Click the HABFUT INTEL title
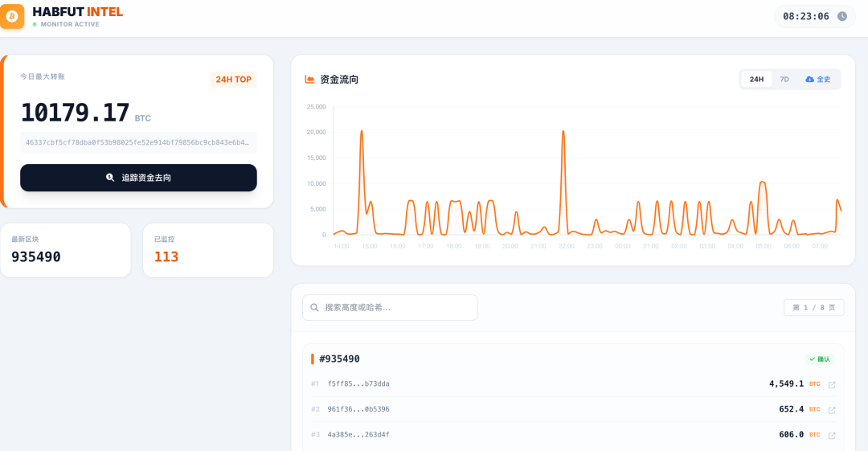This screenshot has height=451, width=868. pos(77,11)
